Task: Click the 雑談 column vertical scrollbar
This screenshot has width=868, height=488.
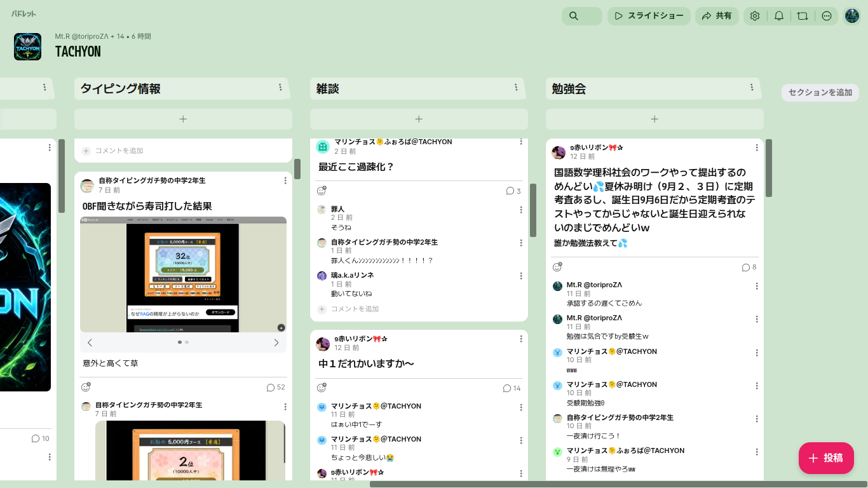Action: [x=533, y=210]
